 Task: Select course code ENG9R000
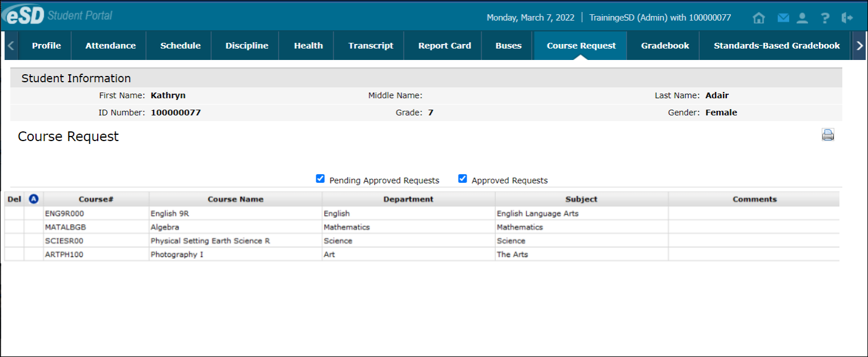point(65,214)
